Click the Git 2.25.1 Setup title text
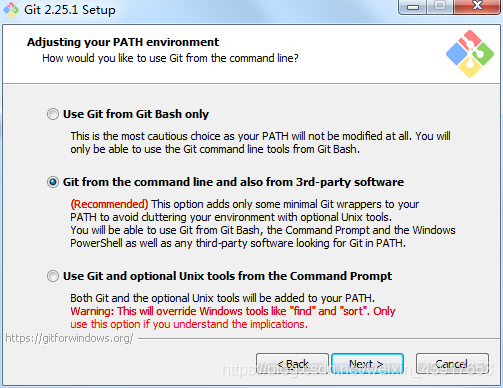The width and height of the screenshot is (503, 388). click(70, 10)
